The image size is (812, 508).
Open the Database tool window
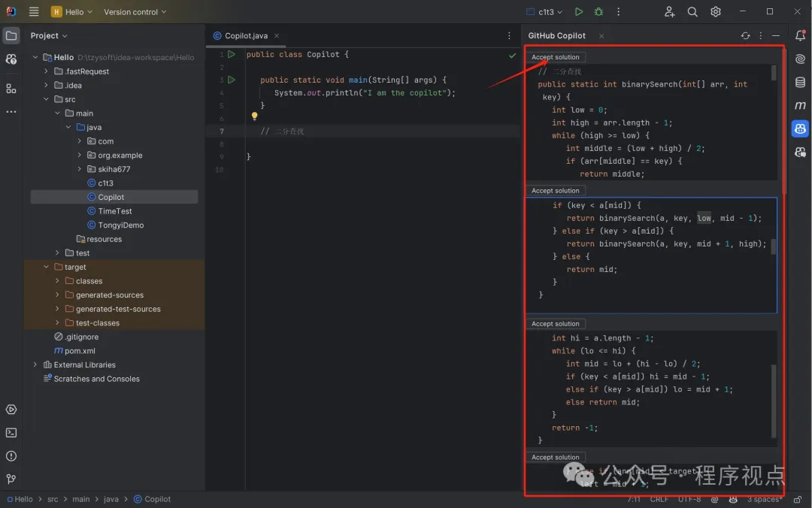800,82
